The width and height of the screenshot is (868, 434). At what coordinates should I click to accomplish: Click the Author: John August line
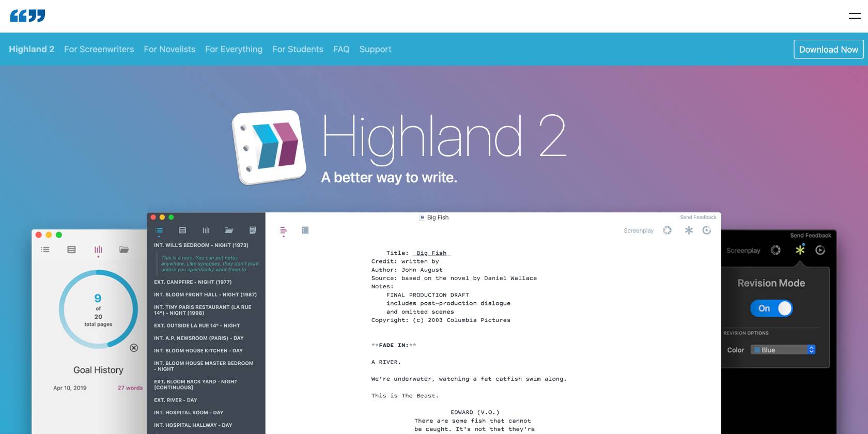pos(407,270)
